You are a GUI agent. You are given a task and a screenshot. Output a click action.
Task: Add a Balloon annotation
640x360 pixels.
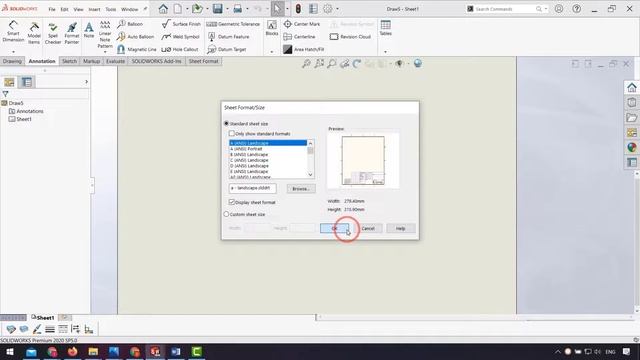coord(130,24)
